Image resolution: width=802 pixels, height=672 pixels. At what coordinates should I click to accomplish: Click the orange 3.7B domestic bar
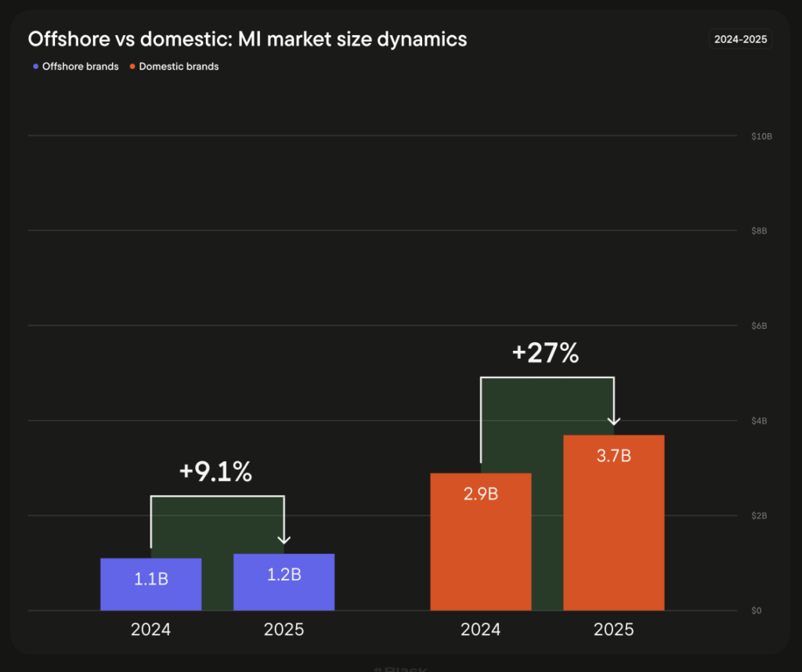(x=613, y=522)
